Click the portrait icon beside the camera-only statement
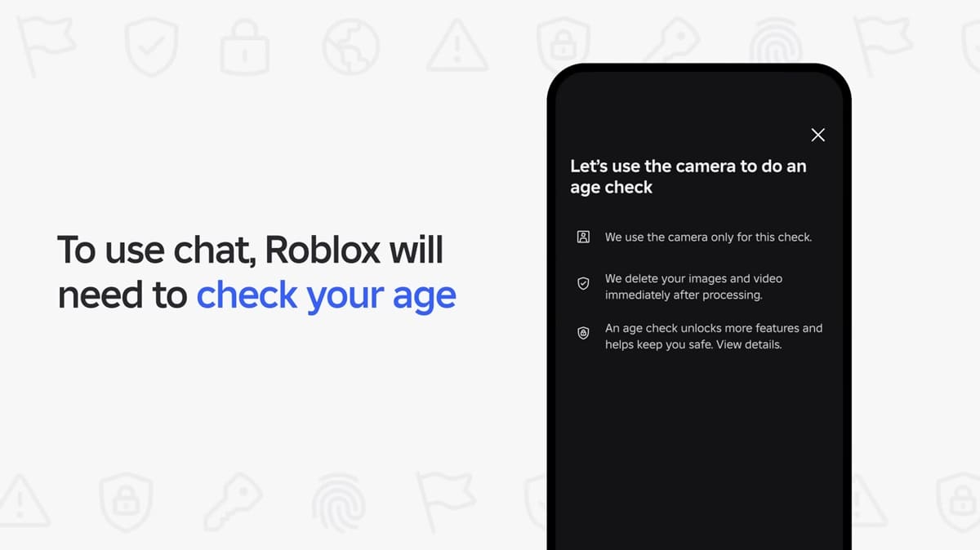The width and height of the screenshot is (980, 550). 583,237
